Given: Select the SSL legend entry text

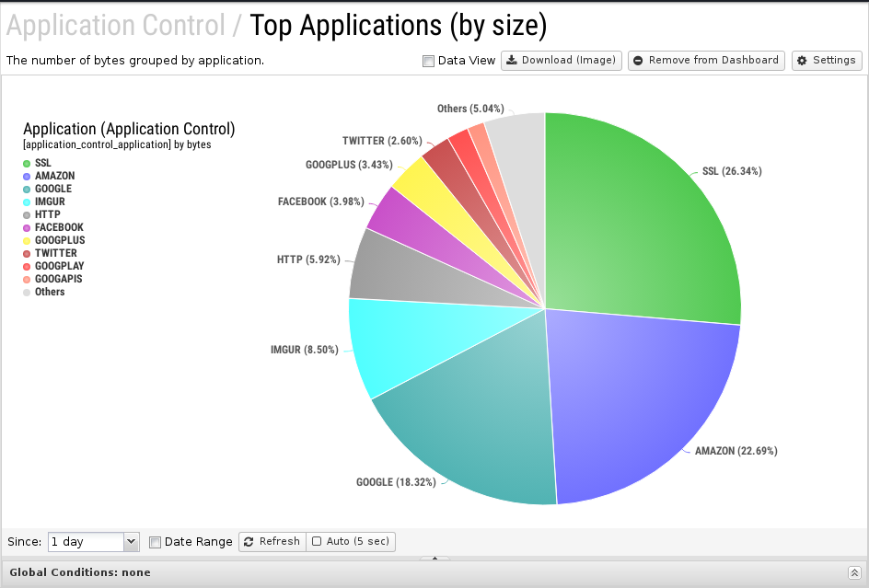Looking at the screenshot, I should [x=42, y=163].
